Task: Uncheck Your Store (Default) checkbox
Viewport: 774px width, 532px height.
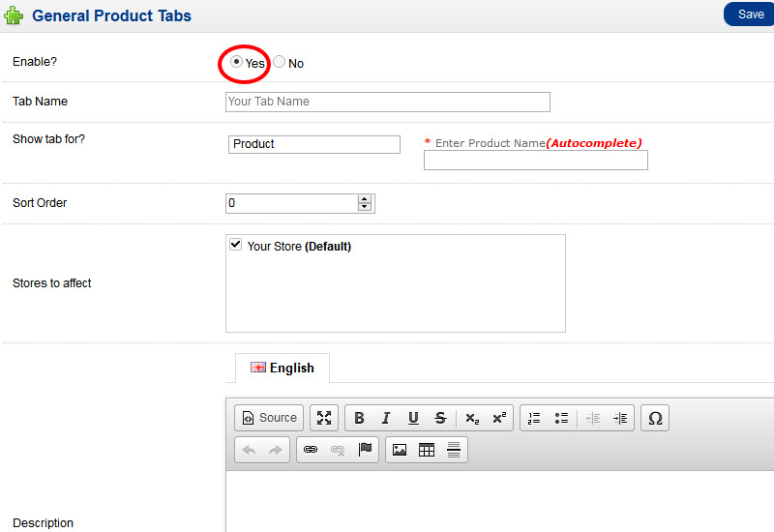Action: (x=235, y=246)
